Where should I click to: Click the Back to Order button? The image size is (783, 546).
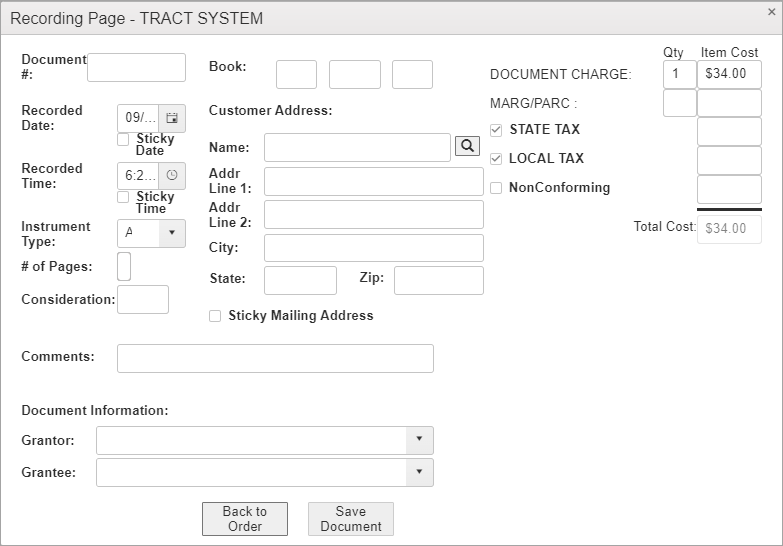tap(244, 519)
